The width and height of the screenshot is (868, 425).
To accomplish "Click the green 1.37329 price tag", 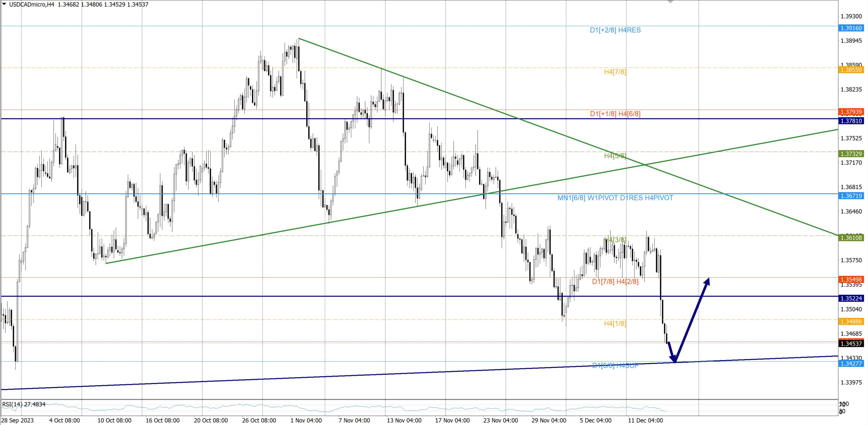I will click(851, 154).
